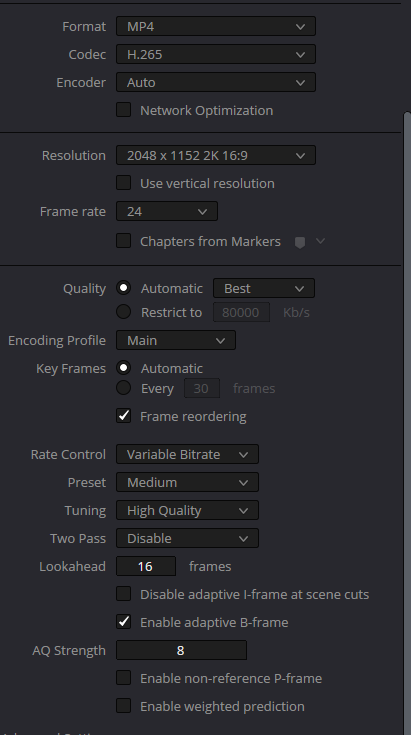Open the Resolution dropdown

216,155
